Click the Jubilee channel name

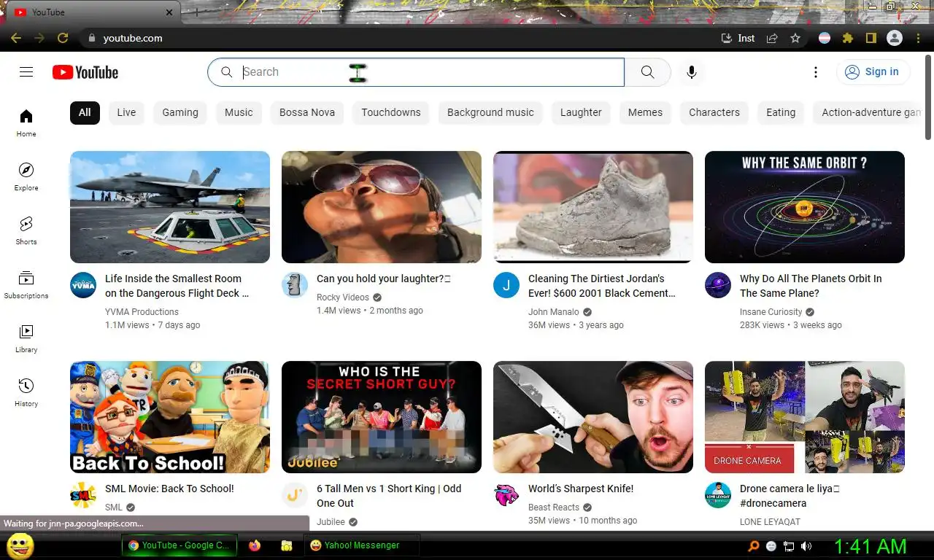coord(331,522)
